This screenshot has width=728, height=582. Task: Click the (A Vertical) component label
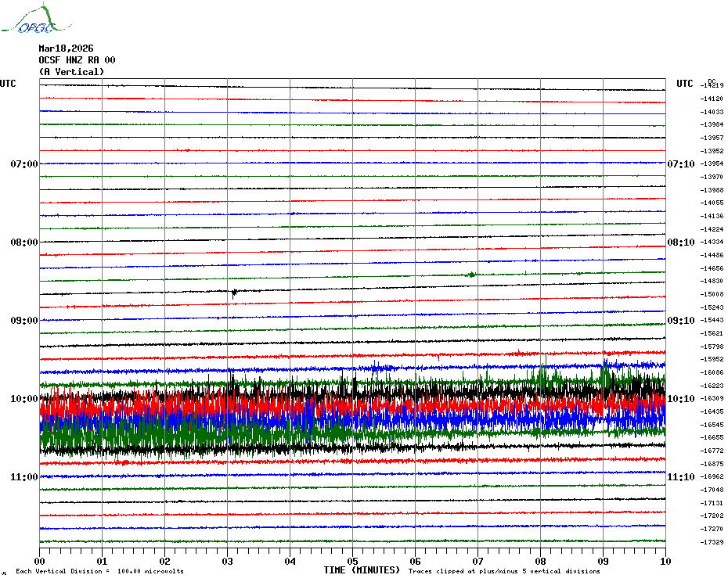(x=70, y=72)
